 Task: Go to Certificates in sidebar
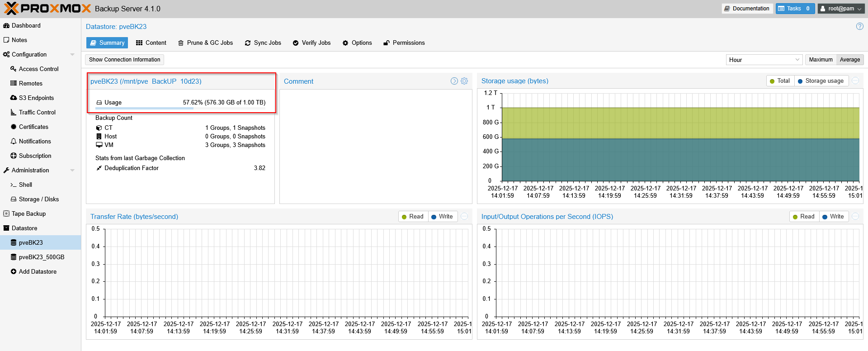click(x=33, y=127)
